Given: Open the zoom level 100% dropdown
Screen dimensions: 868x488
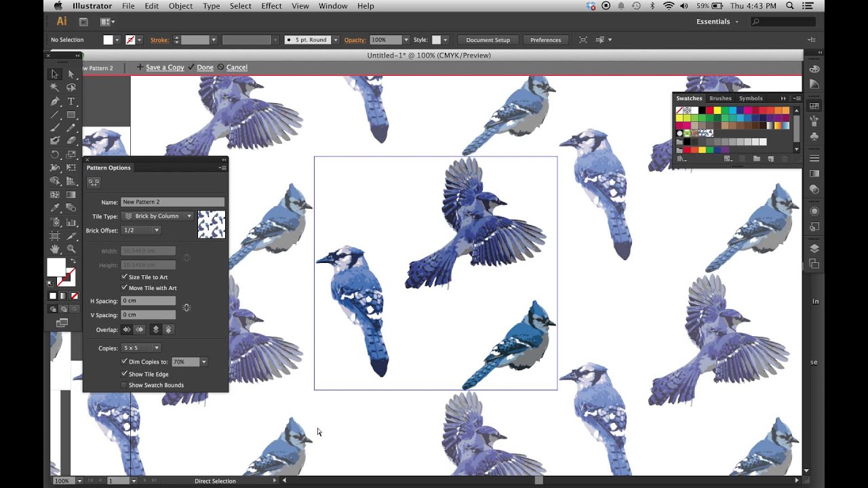Looking at the screenshot, I should pyautogui.click(x=79, y=481).
